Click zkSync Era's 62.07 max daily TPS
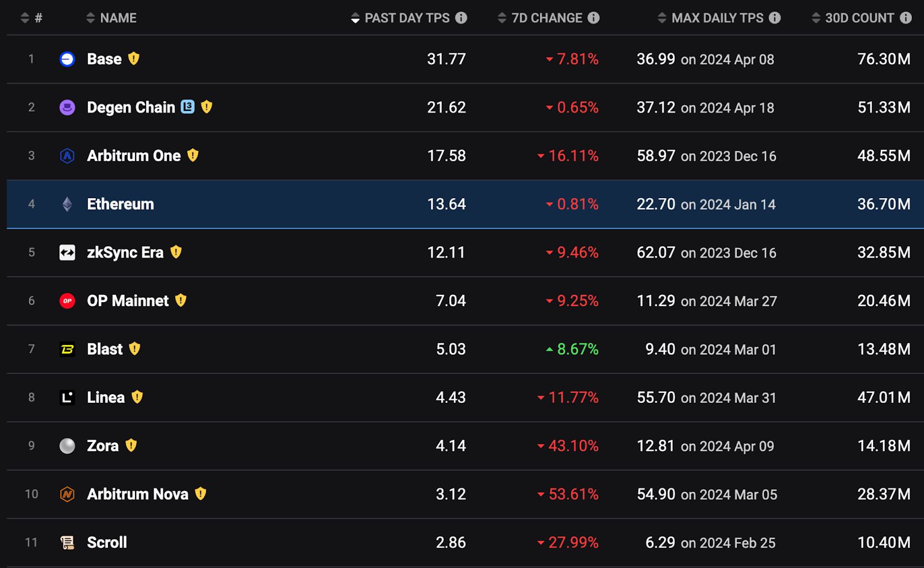 click(656, 253)
